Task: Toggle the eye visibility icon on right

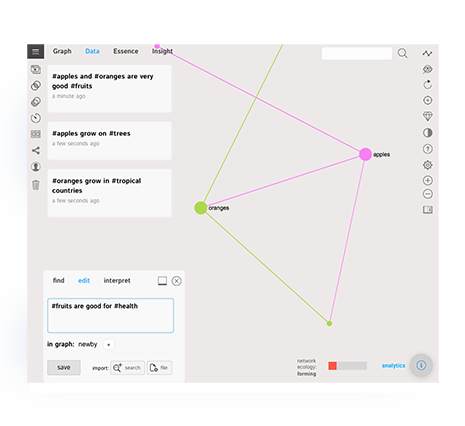Action: coord(428,69)
